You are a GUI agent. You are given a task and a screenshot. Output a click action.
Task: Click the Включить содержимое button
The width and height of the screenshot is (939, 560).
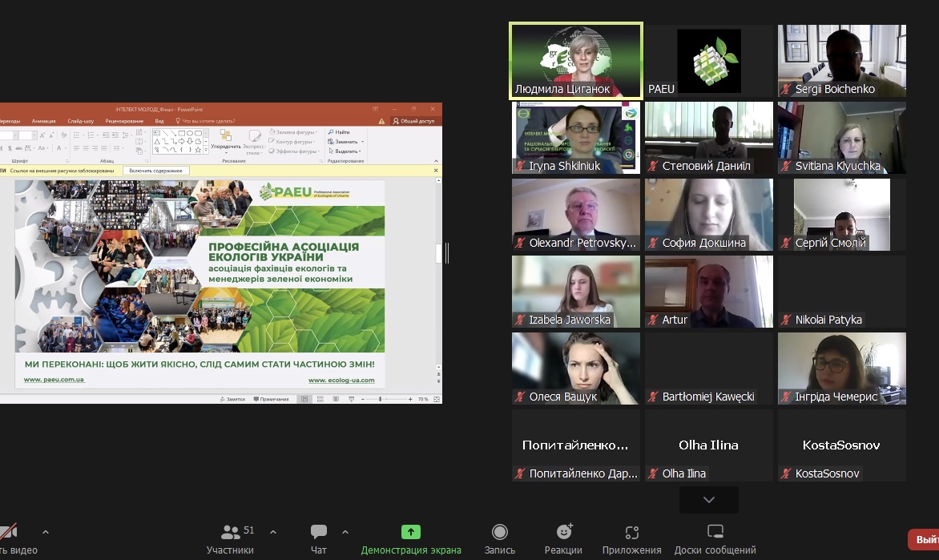coord(156,171)
